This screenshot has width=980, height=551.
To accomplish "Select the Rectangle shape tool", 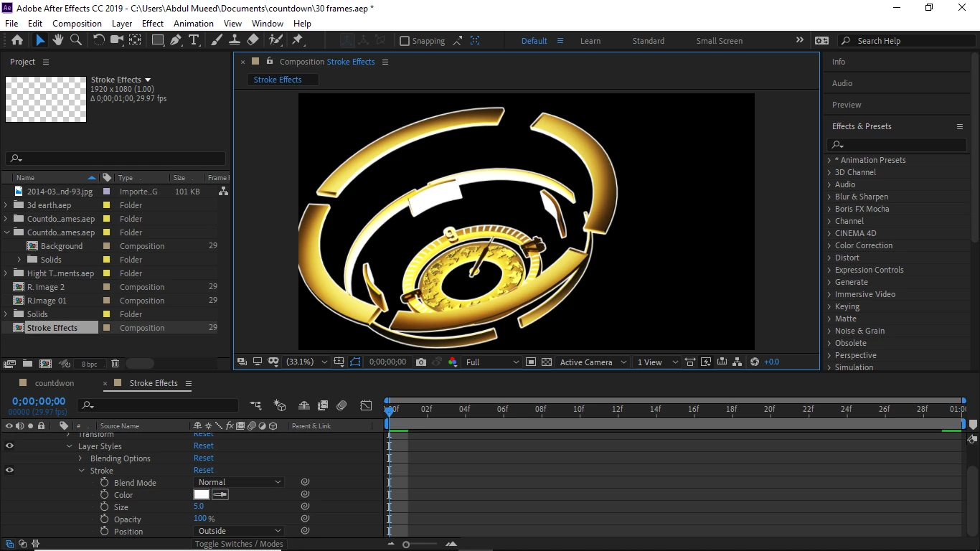I will (x=157, y=40).
